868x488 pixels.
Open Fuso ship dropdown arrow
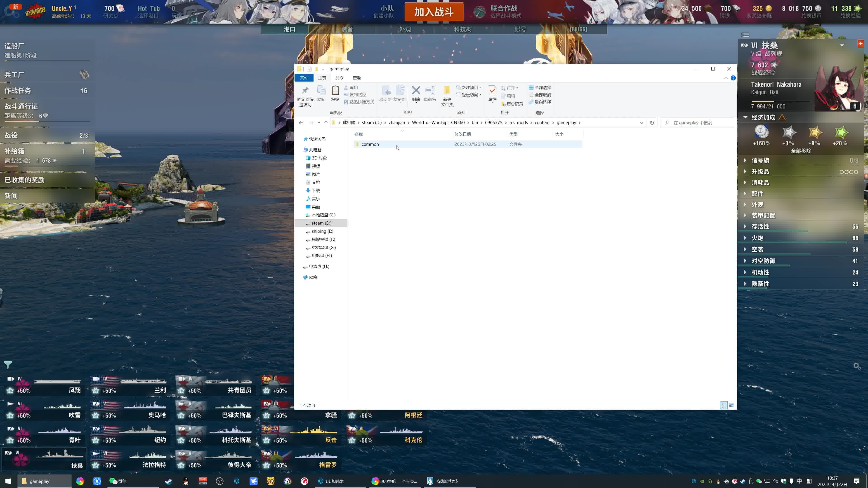(842, 45)
